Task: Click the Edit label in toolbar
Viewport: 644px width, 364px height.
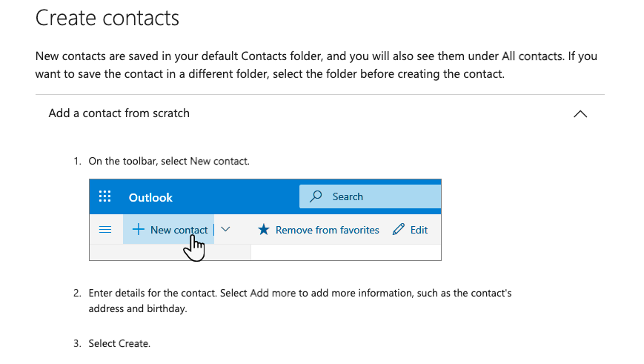Action: 419,230
